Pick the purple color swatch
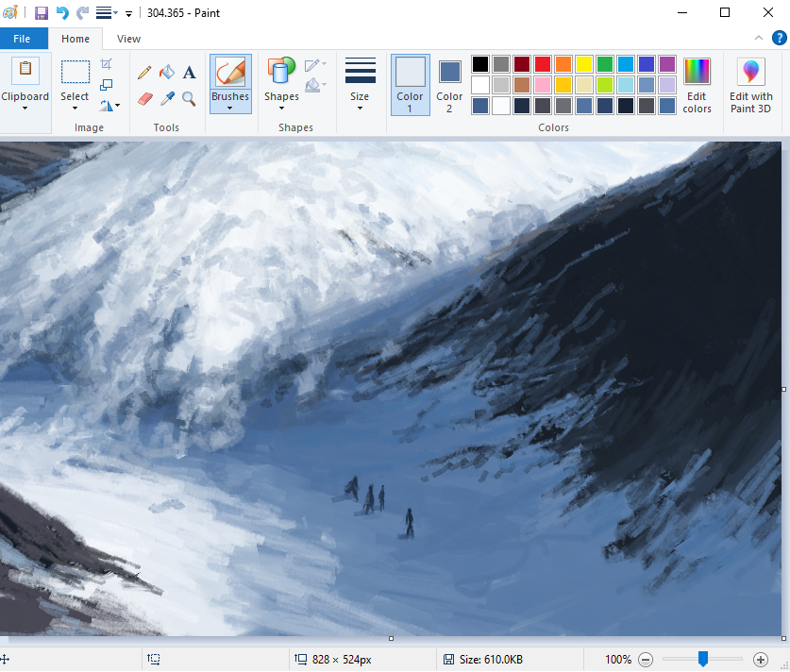Image resolution: width=790 pixels, height=672 pixels. coord(667,64)
